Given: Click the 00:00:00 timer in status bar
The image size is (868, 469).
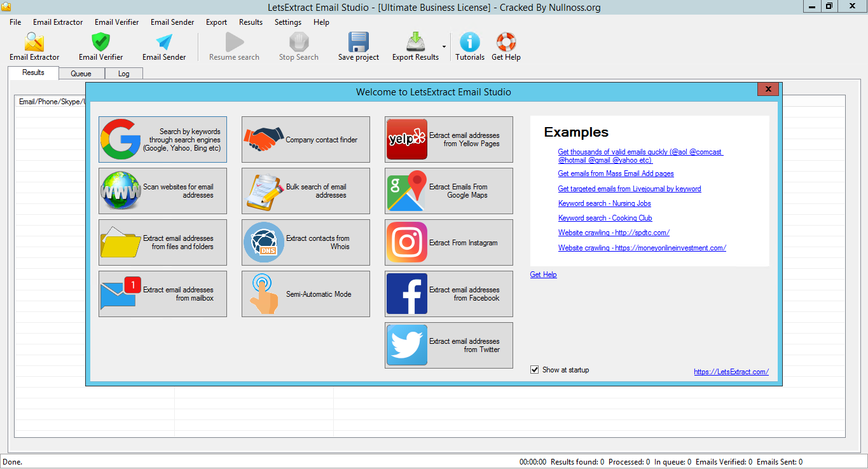Looking at the screenshot, I should tap(533, 462).
